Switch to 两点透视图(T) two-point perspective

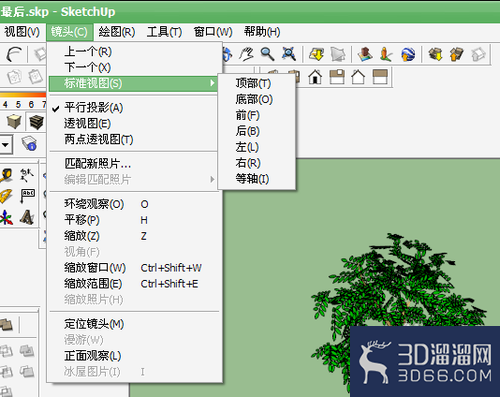tap(133, 139)
